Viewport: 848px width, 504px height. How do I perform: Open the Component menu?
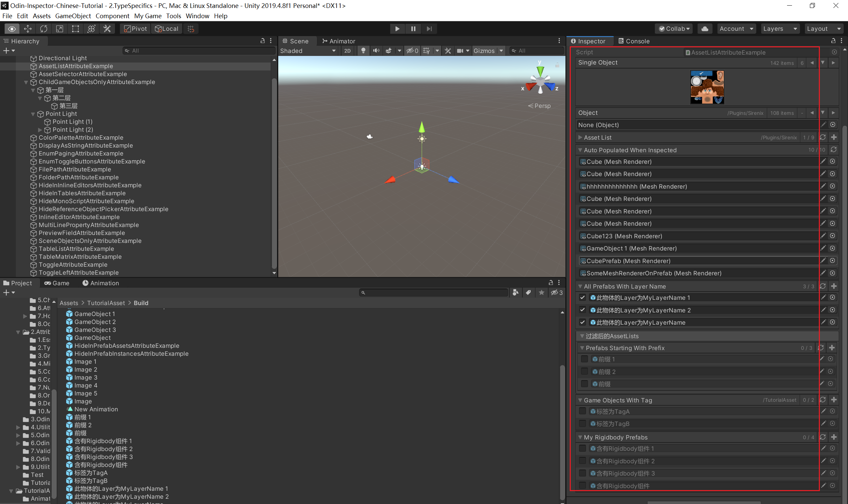tap(112, 16)
